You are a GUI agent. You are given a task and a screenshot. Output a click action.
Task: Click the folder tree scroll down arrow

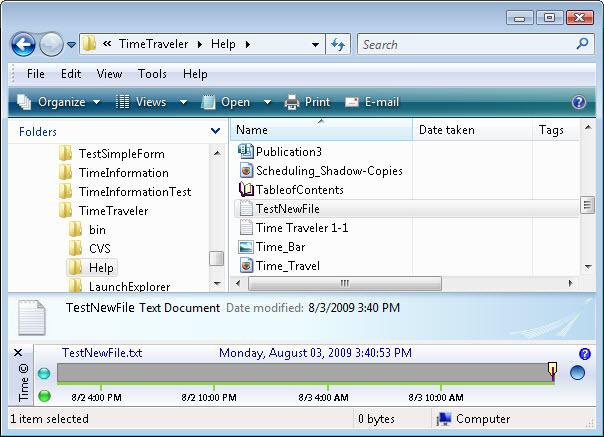pos(217,284)
